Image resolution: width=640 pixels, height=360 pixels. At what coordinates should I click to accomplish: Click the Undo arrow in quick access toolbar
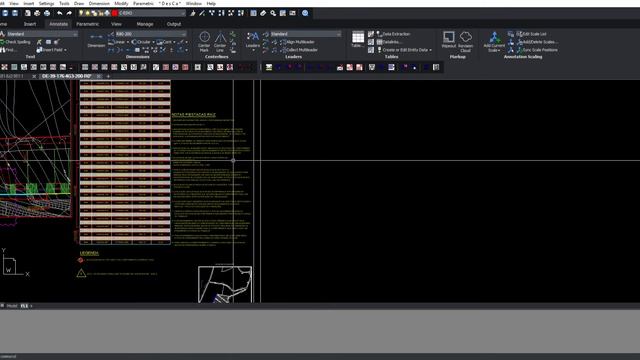[x=60, y=13]
